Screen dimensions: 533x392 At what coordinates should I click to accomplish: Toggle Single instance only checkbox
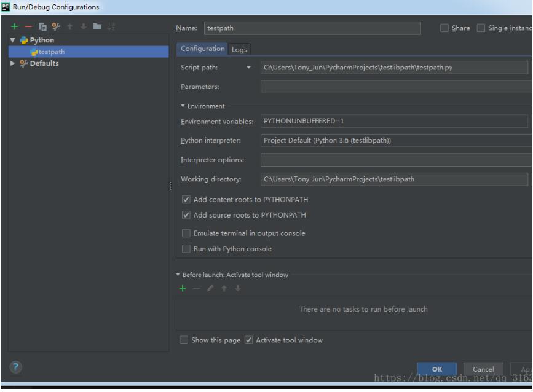point(481,28)
